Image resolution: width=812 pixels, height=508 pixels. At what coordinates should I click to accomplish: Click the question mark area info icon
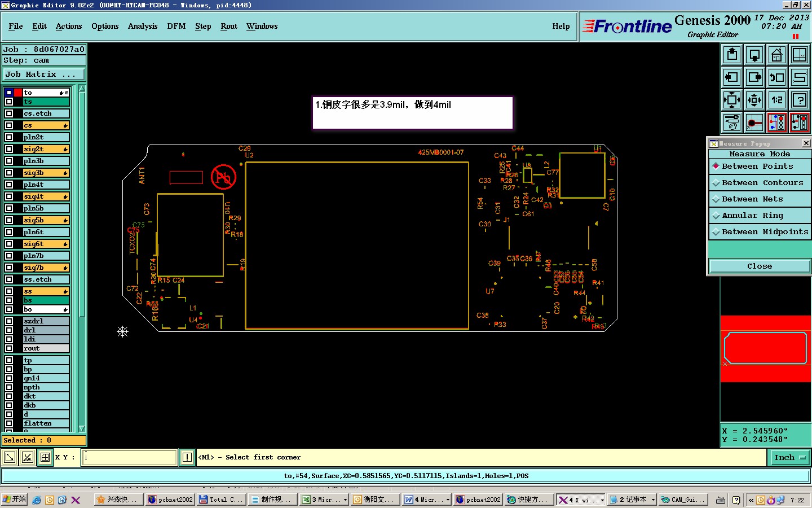pos(800,100)
